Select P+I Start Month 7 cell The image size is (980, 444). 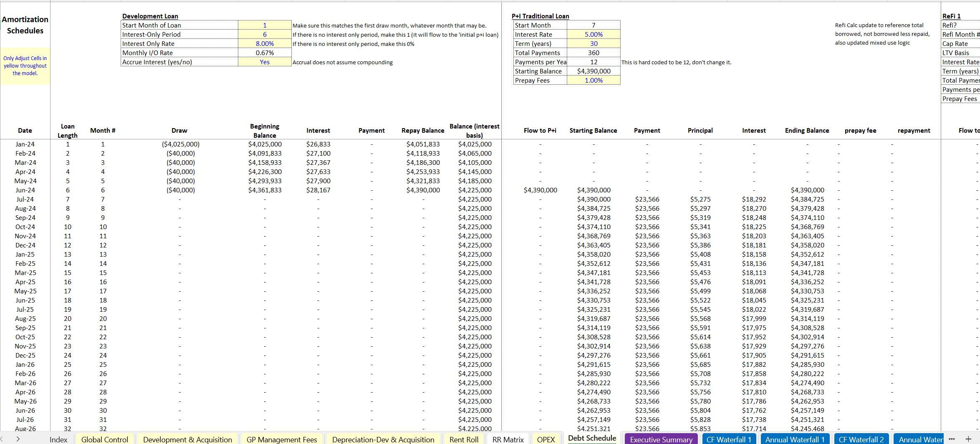(594, 25)
